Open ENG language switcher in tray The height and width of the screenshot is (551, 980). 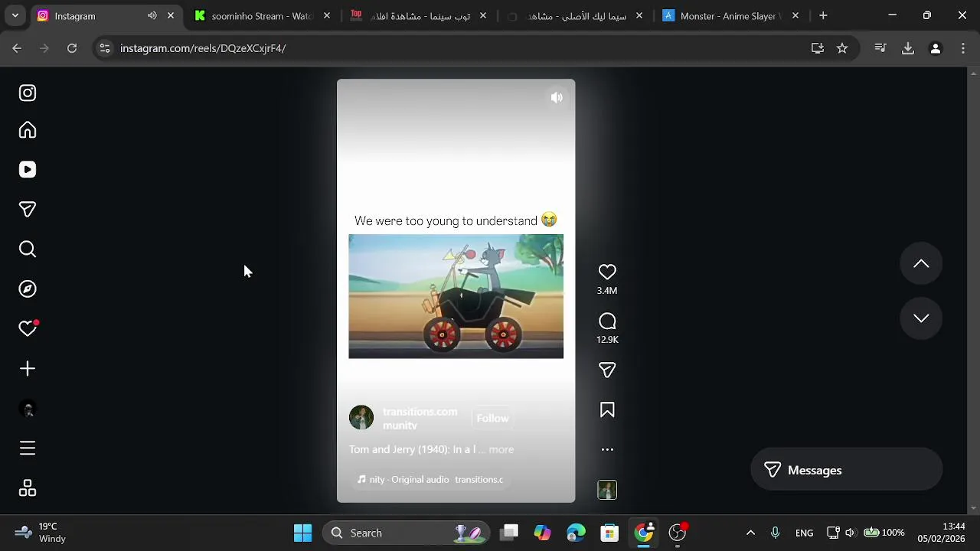(804, 533)
